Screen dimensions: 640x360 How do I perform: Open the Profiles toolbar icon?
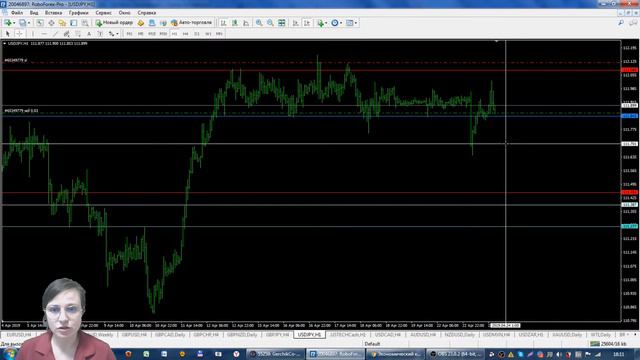23,23
